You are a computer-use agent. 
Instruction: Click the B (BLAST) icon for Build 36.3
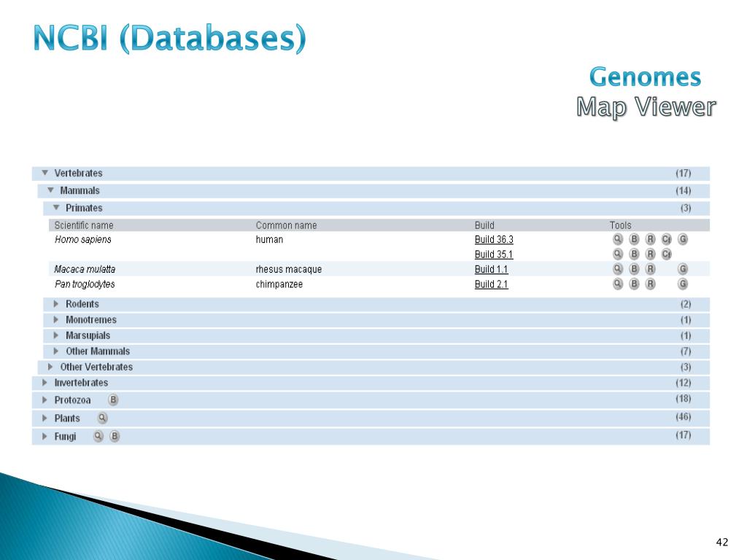[x=634, y=239]
